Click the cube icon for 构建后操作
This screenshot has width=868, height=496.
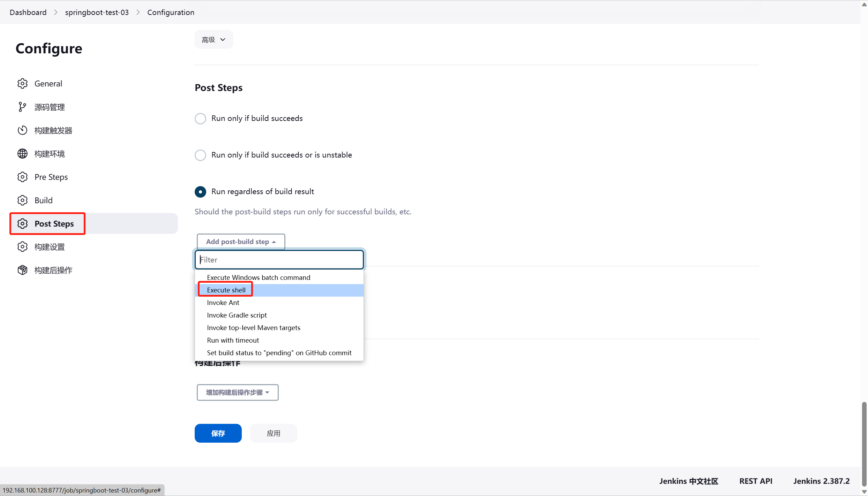(23, 270)
